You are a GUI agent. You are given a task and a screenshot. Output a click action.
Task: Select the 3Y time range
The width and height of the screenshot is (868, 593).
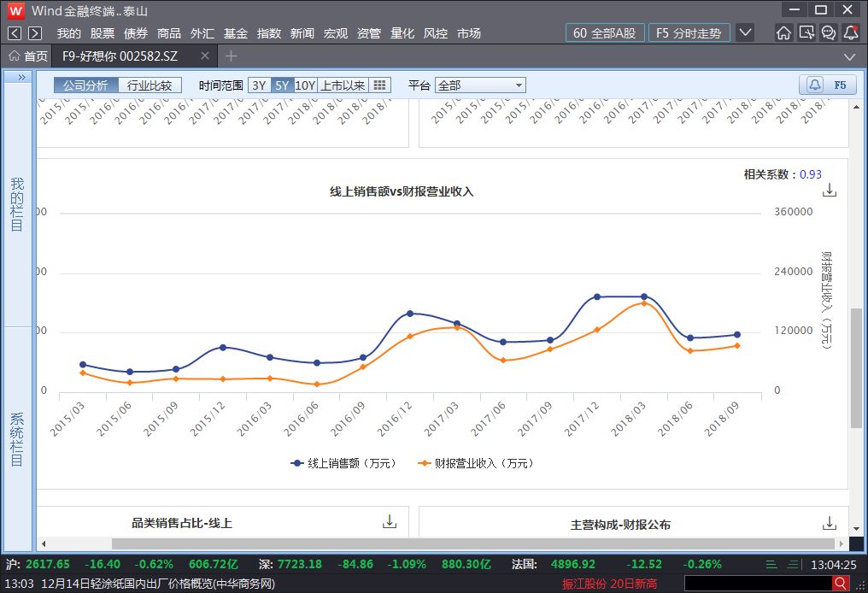click(x=260, y=85)
